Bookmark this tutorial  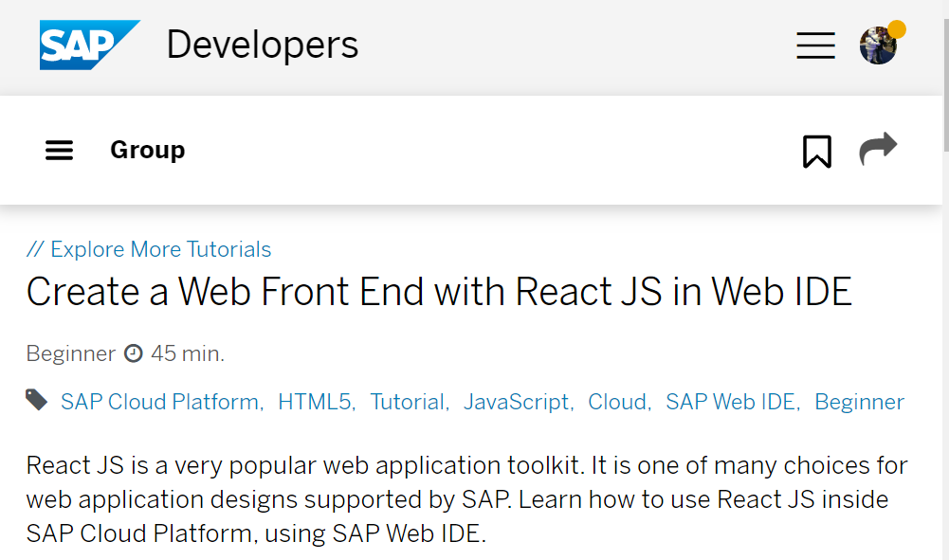click(x=816, y=152)
